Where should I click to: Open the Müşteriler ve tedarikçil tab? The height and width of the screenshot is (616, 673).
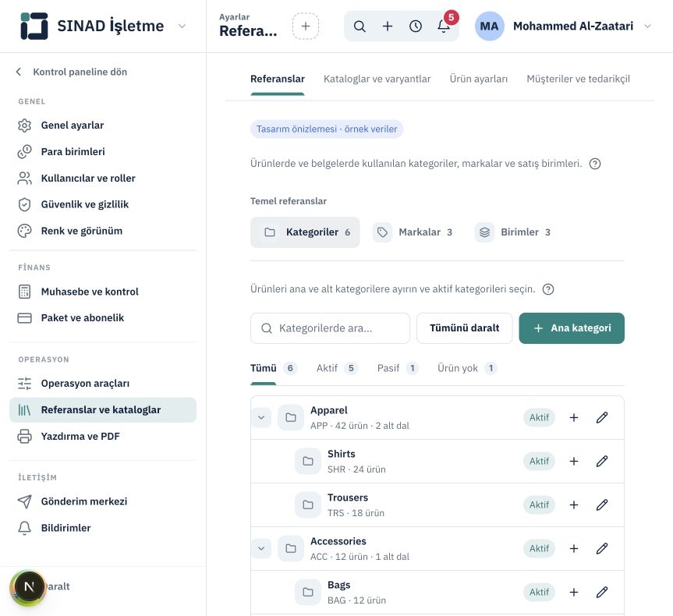(x=578, y=79)
